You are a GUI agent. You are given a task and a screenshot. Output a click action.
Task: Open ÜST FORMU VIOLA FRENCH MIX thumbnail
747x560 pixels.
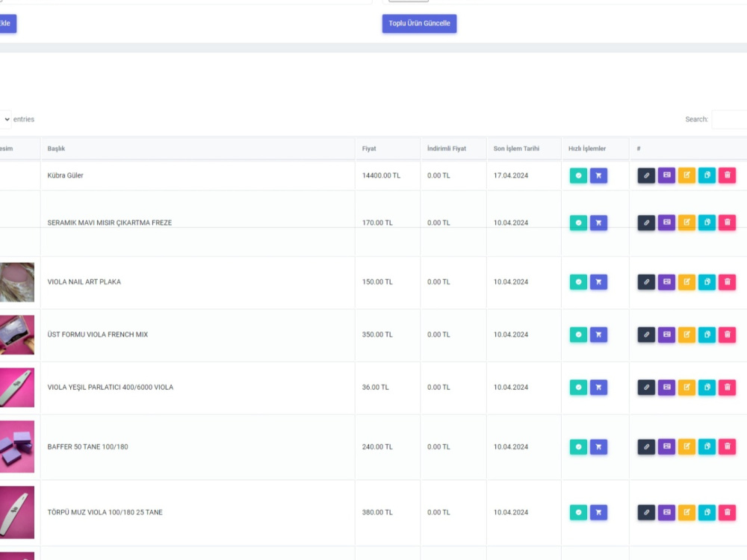pos(16,335)
